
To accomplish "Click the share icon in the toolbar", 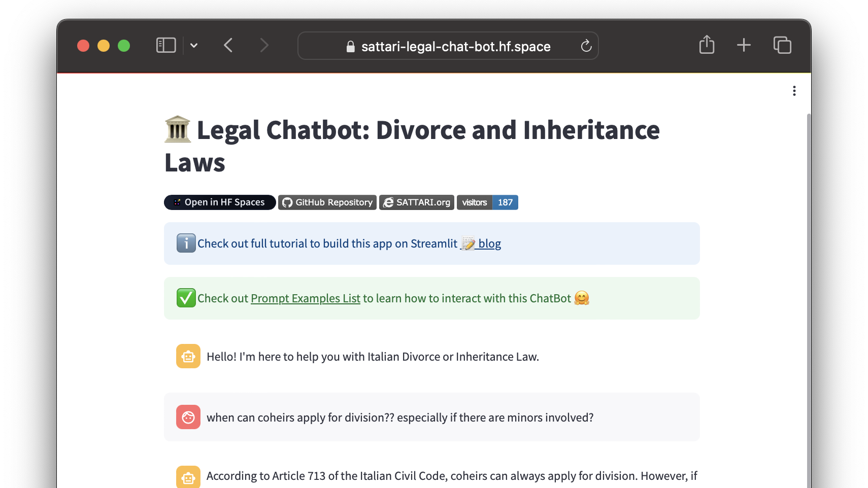I will (707, 45).
